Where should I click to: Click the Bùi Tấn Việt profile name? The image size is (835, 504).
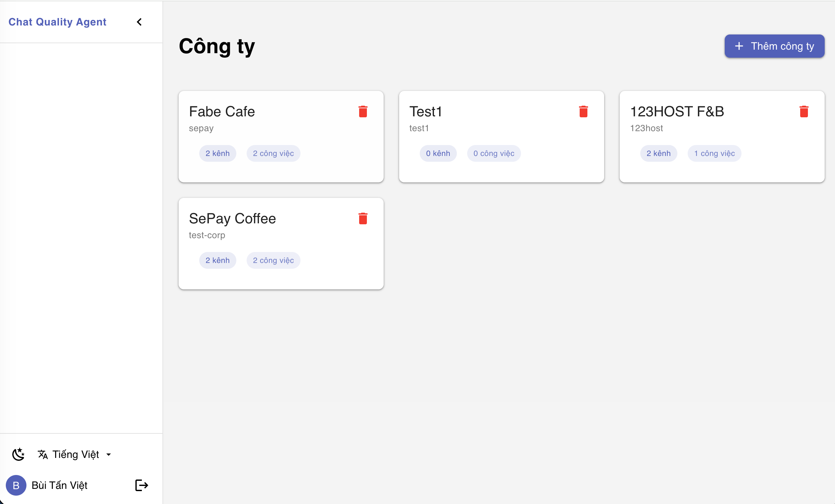(59, 485)
